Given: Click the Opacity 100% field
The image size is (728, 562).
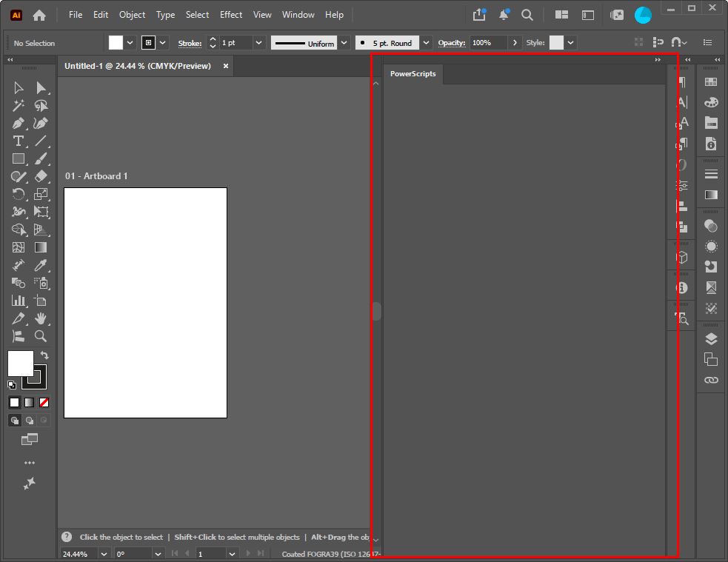Looking at the screenshot, I should [x=489, y=43].
